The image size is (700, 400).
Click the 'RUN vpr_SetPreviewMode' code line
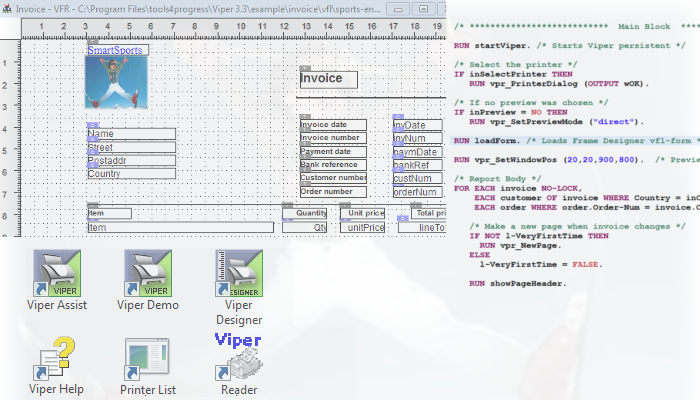(556, 121)
